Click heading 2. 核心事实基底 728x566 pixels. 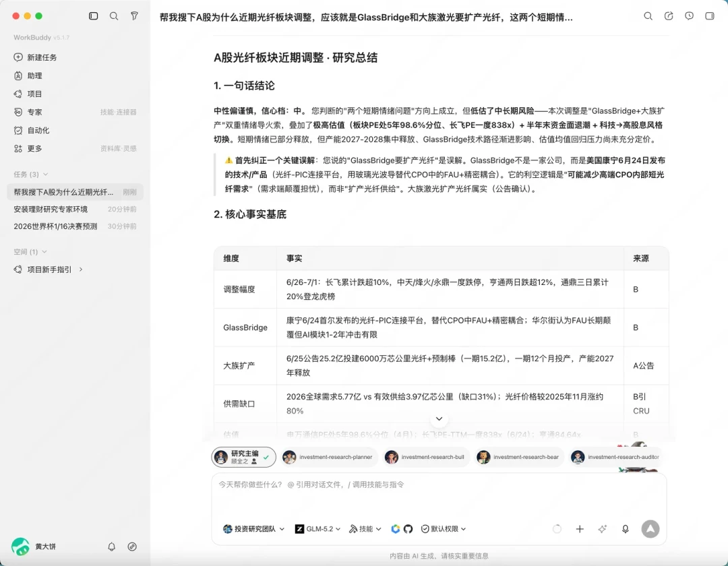pyautogui.click(x=250, y=214)
